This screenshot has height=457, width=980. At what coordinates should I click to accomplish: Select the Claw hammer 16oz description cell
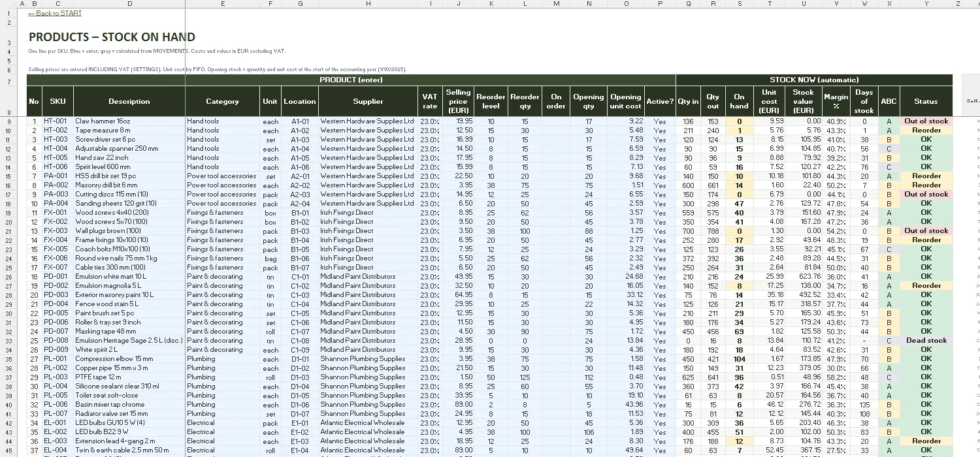click(129, 121)
